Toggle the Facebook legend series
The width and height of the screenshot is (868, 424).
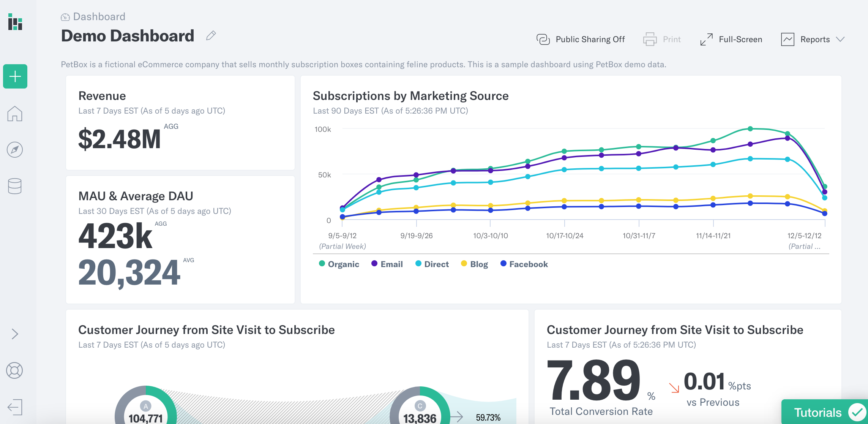coord(528,264)
